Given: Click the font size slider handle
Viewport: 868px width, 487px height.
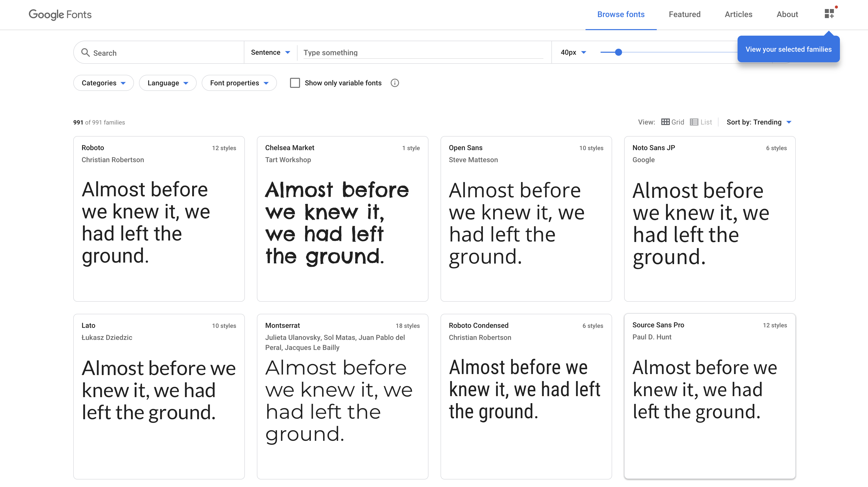Looking at the screenshot, I should pos(618,52).
